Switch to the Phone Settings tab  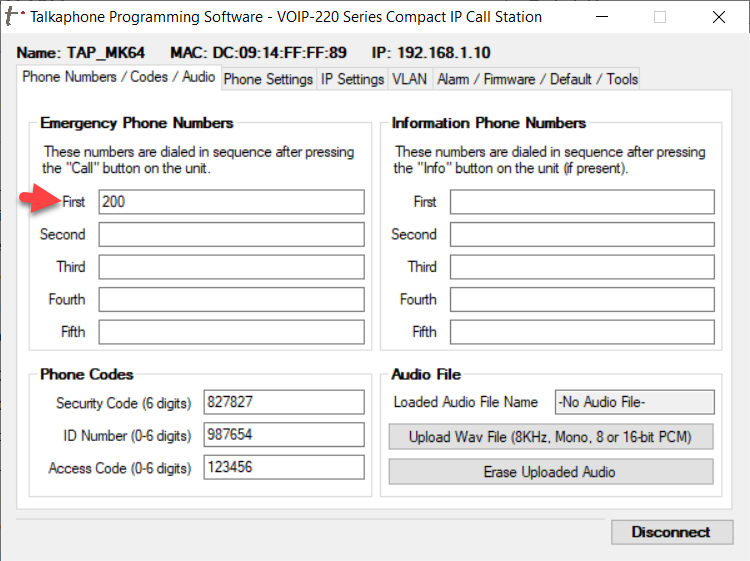(268, 79)
